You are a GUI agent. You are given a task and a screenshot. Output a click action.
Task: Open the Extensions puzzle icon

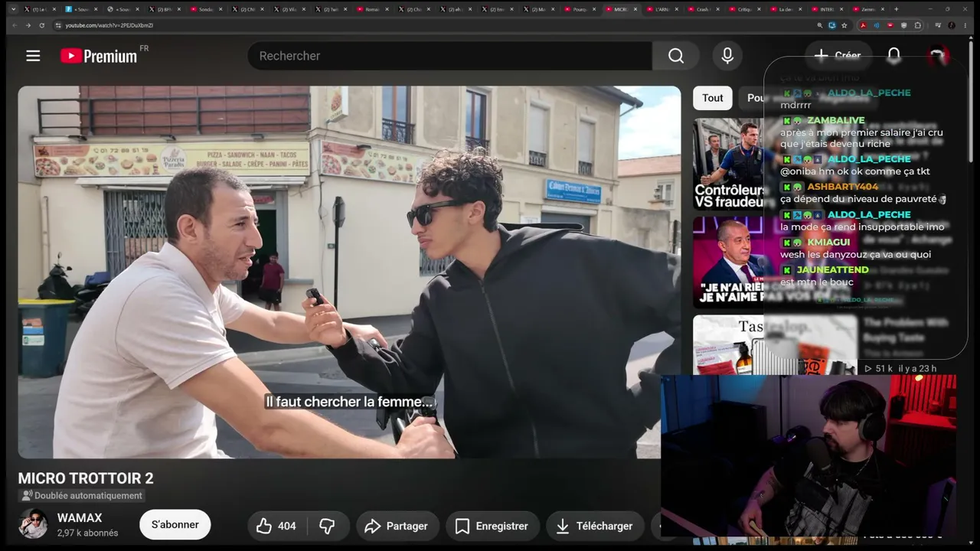(x=918, y=25)
